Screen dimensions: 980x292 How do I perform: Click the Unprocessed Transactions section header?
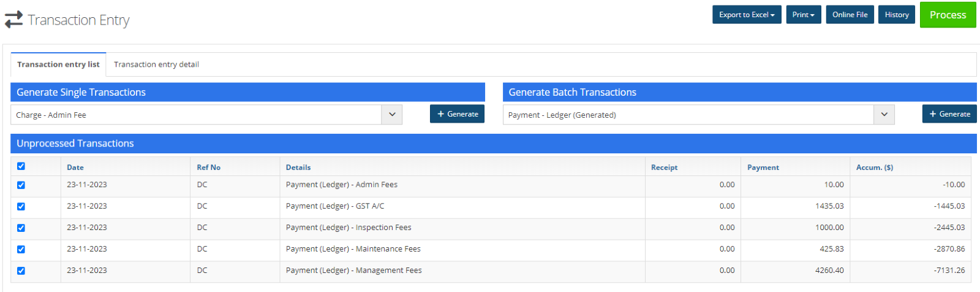pyautogui.click(x=494, y=144)
